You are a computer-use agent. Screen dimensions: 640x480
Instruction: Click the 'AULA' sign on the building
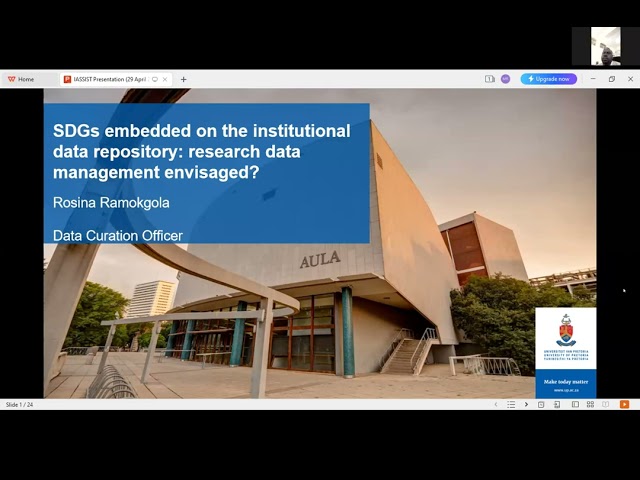[x=320, y=260]
